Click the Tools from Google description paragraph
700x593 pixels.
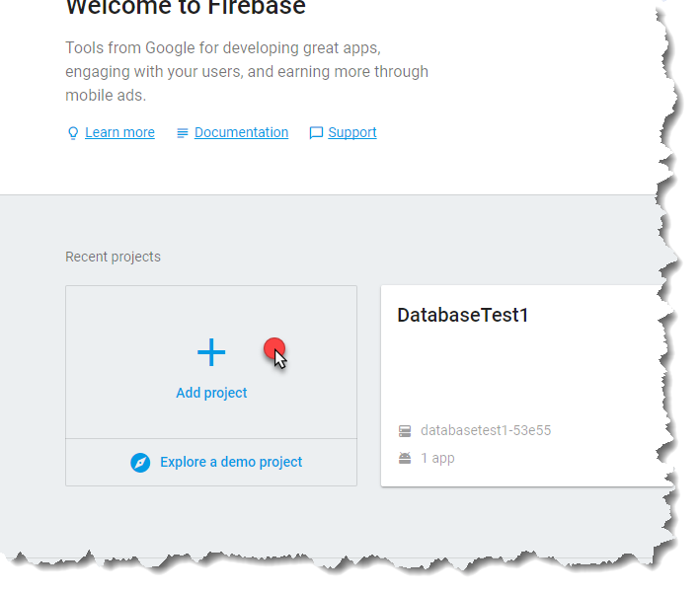point(247,71)
